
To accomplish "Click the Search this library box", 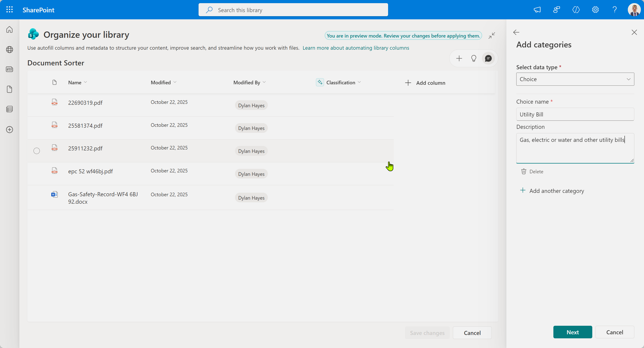I will click(x=293, y=10).
